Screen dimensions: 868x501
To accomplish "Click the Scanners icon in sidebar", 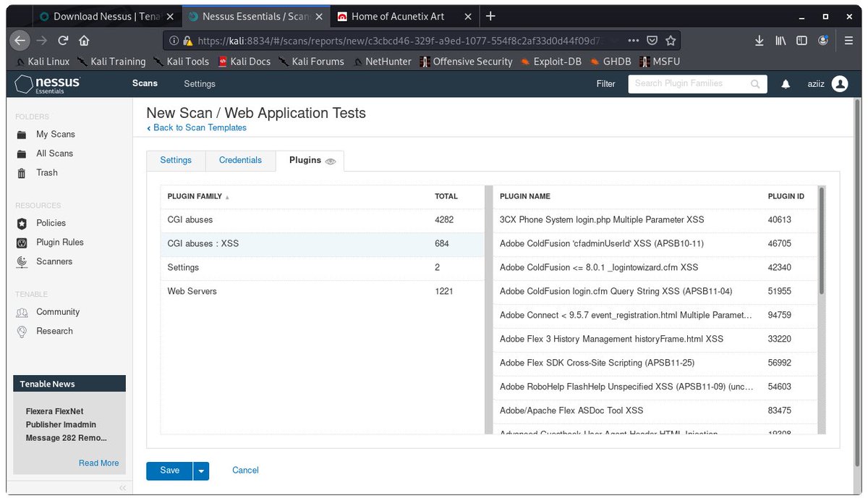I will tap(22, 261).
